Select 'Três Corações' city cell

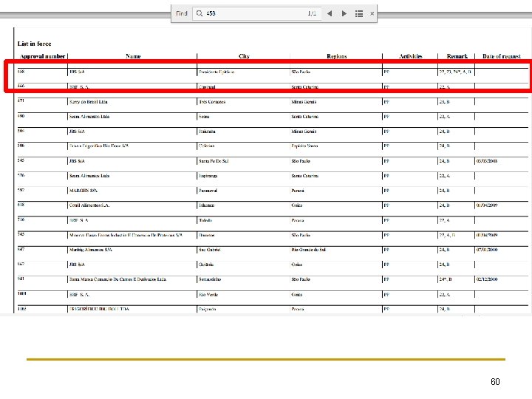[212, 102]
